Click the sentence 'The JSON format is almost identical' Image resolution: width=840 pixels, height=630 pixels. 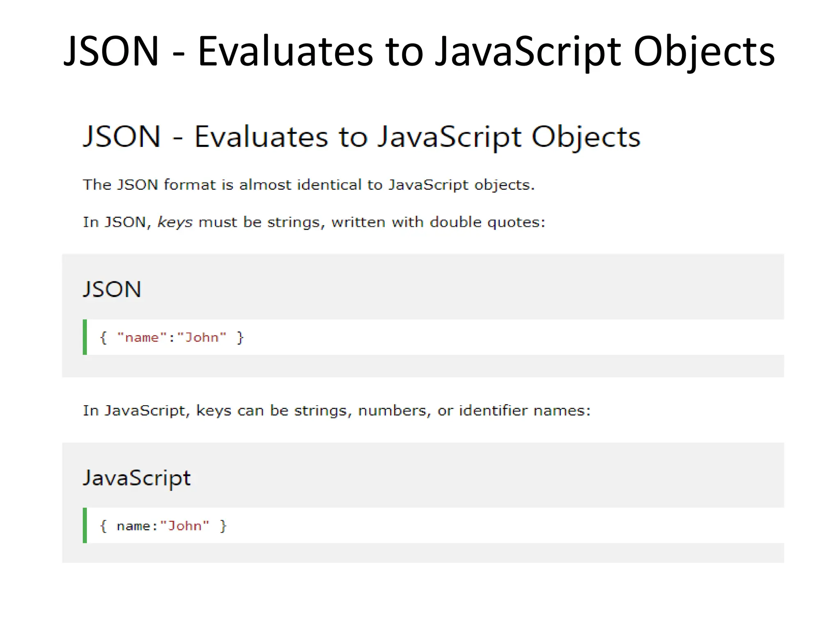click(x=309, y=185)
